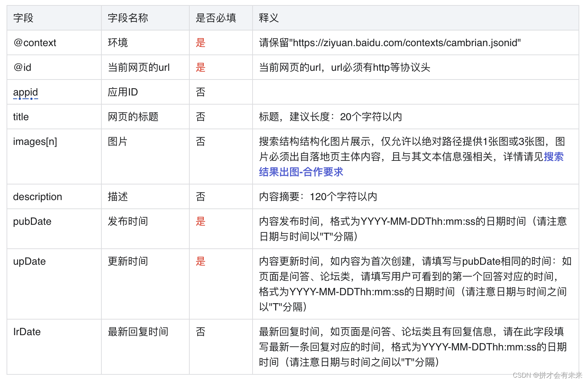Viewport: 588px width, 382px height.
Task: Click the upDate field cell
Action: (29, 261)
